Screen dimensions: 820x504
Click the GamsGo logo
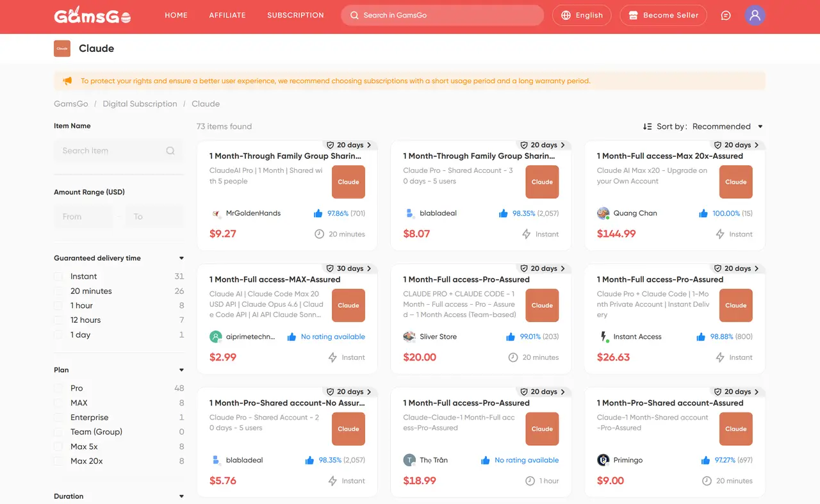92,15
